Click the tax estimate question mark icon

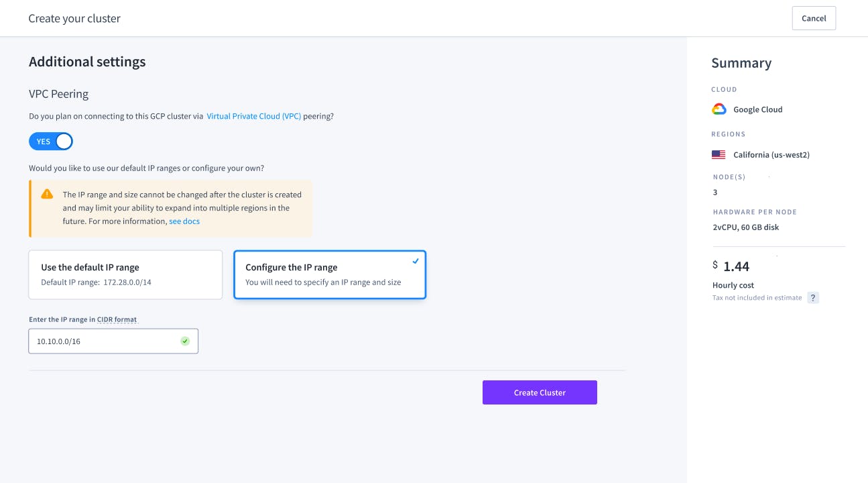click(813, 298)
